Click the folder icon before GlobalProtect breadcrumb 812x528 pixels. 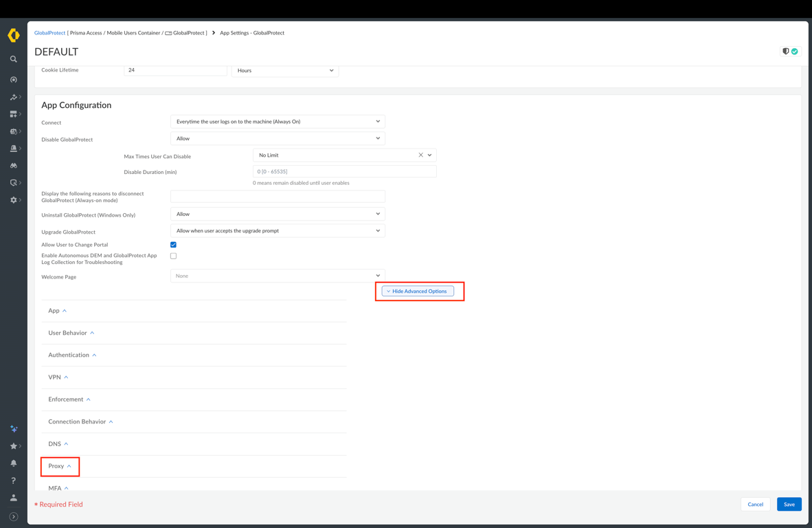168,33
